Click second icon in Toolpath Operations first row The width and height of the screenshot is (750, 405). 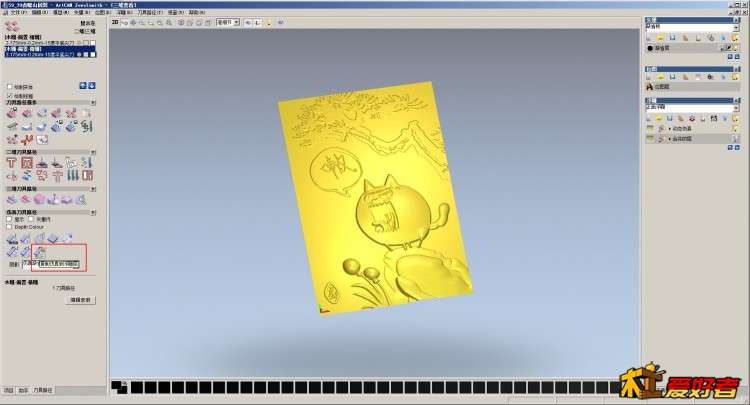(27, 113)
